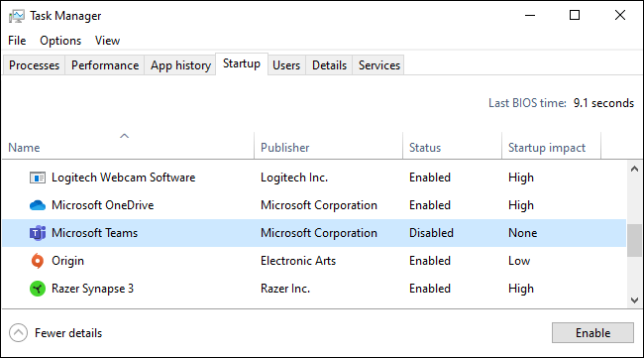Viewport: 644px width, 358px height.
Task: Click the Last BIOS time value
Action: tap(603, 103)
